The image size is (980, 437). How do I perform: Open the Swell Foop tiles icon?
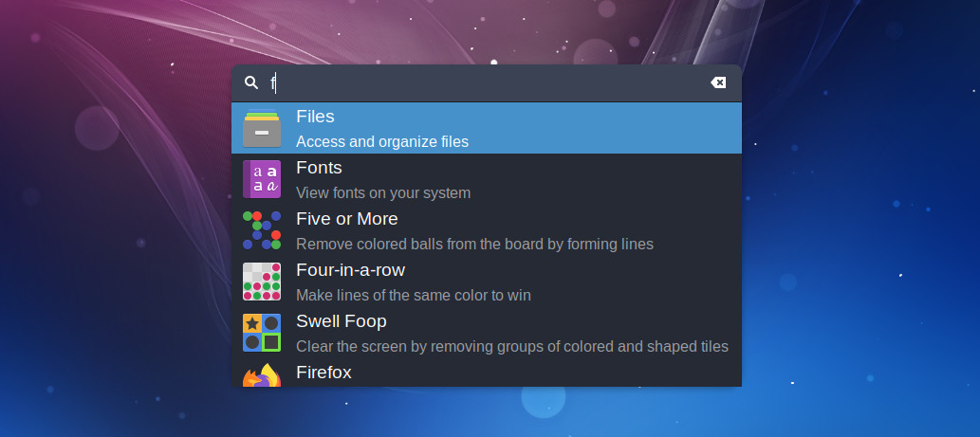pos(262,333)
